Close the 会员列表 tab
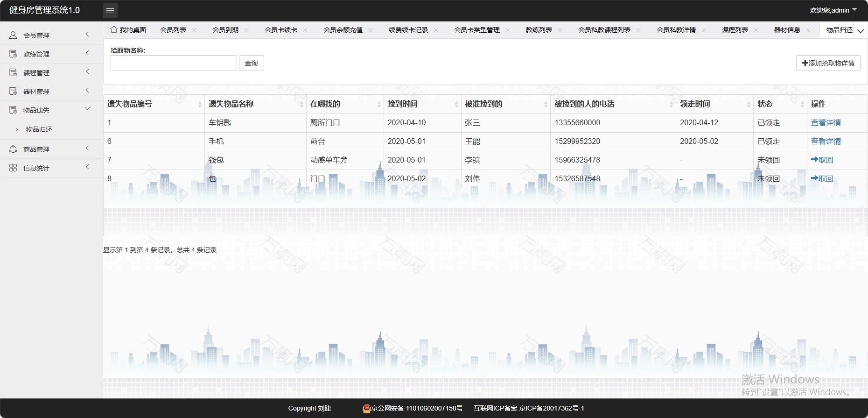The height and width of the screenshot is (418, 868). 194,30
